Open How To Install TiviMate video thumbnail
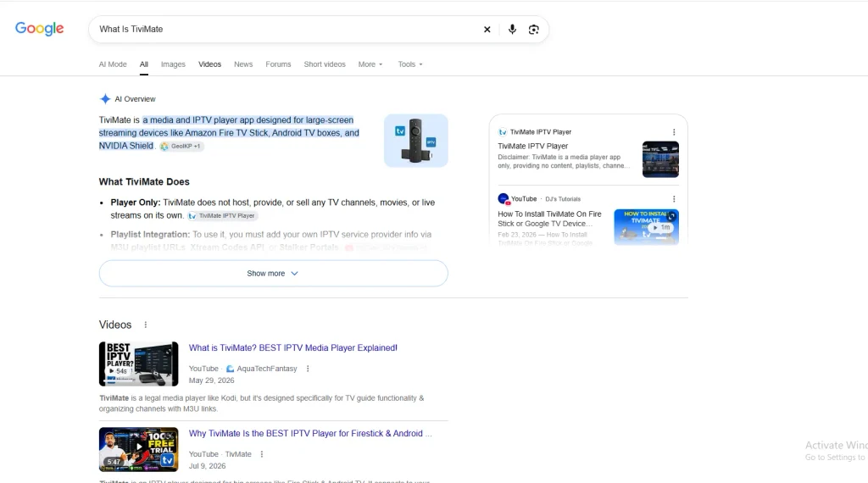 pyautogui.click(x=646, y=227)
